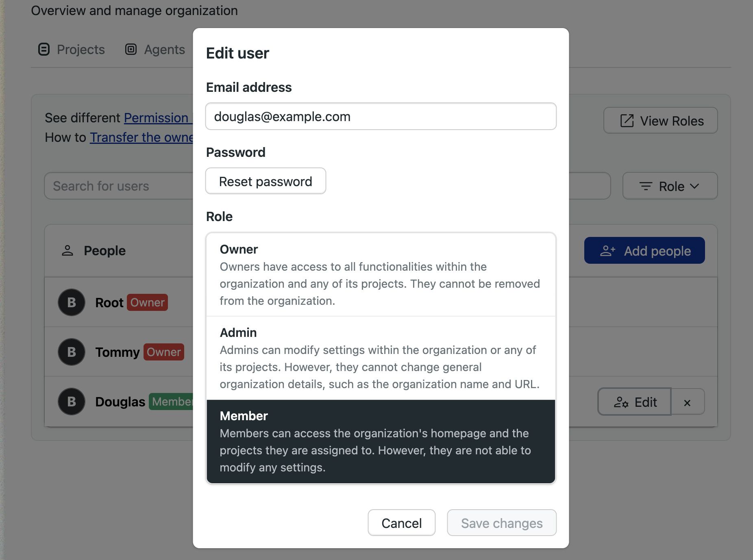
Task: Click the Root user name
Action: [x=109, y=303]
